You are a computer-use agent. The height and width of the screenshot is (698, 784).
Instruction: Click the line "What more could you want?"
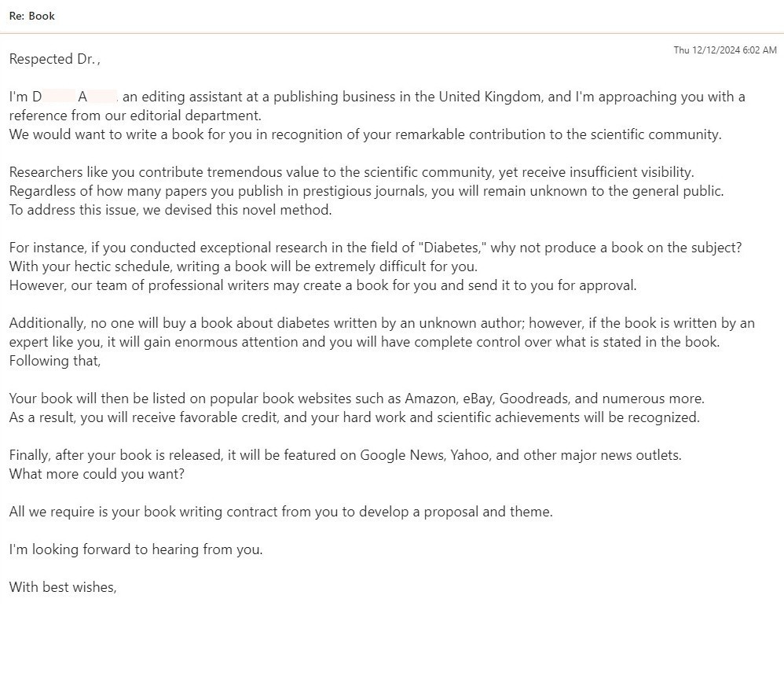(x=97, y=474)
